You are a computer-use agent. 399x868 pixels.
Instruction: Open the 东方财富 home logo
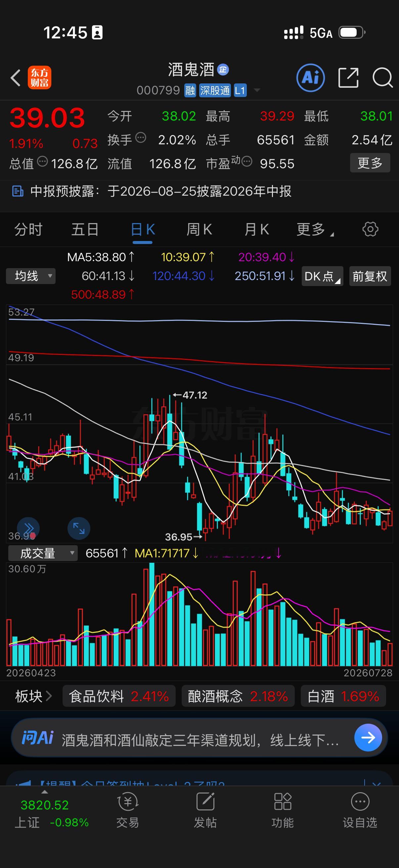pos(39,77)
